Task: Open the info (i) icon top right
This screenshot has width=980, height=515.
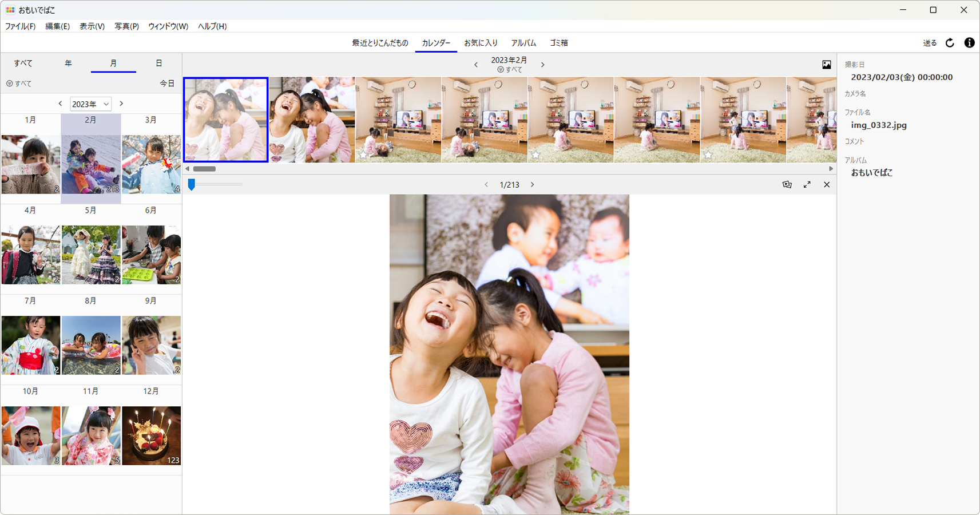Action: 970,42
